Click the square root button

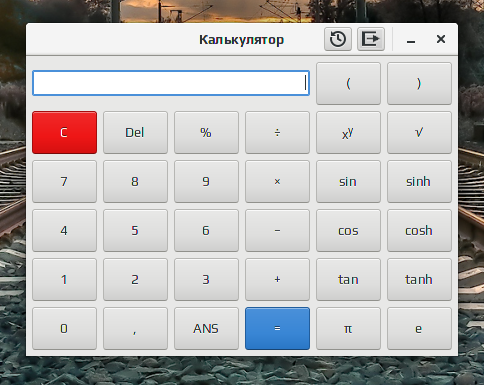click(419, 132)
